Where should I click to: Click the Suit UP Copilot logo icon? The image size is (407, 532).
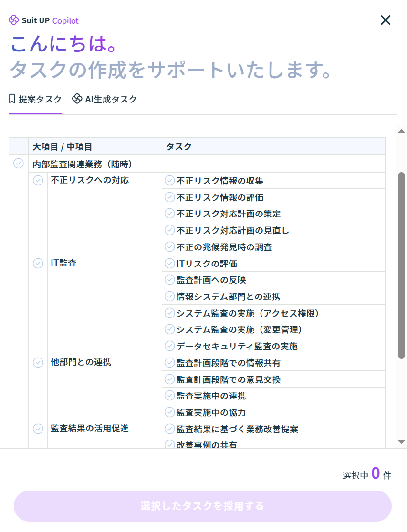pyautogui.click(x=14, y=20)
